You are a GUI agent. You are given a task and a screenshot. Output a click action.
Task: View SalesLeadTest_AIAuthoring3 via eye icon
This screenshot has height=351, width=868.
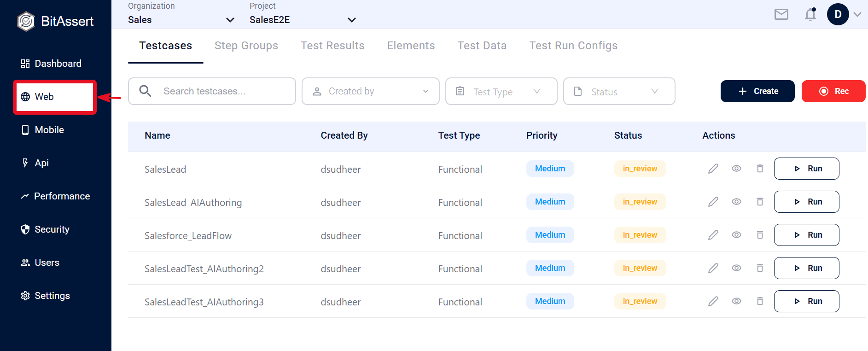point(736,301)
